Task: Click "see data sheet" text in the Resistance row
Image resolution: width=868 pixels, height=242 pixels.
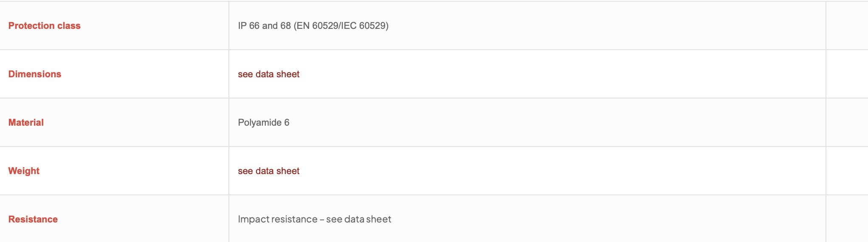Action: pyautogui.click(x=358, y=219)
